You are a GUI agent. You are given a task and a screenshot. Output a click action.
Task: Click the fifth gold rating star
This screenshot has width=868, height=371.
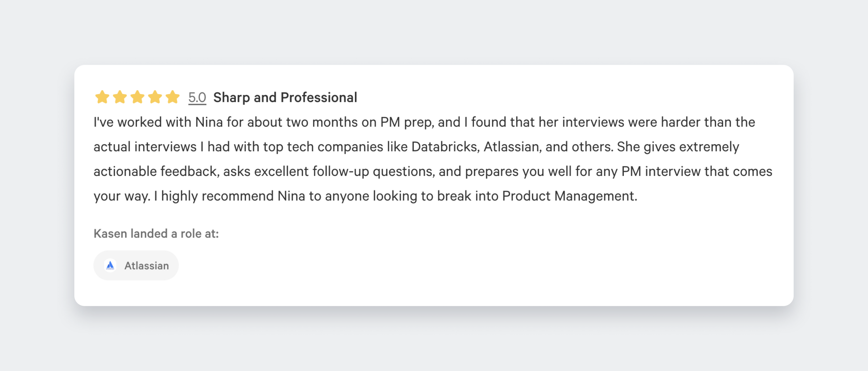click(172, 97)
